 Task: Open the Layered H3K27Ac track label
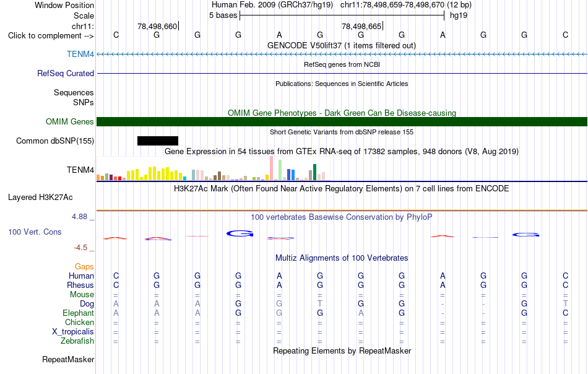click(40, 198)
